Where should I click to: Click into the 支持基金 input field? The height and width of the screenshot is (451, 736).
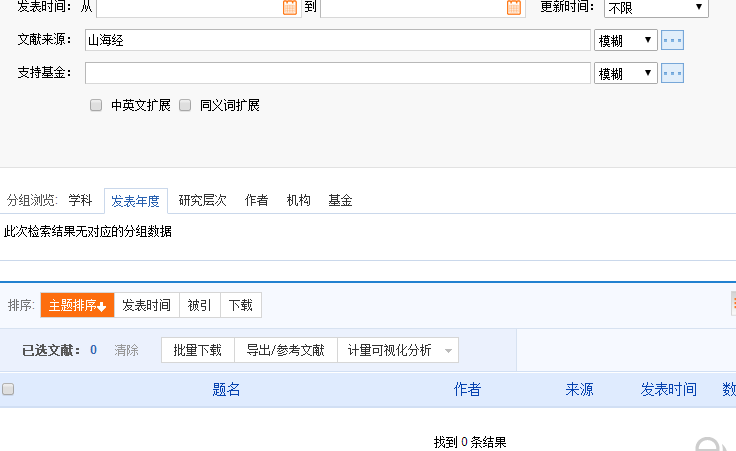(337, 73)
